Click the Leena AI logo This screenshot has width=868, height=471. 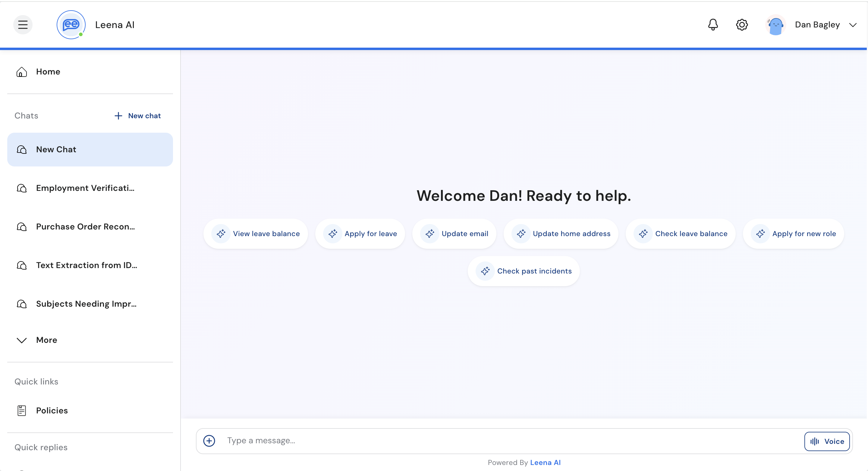(x=71, y=25)
